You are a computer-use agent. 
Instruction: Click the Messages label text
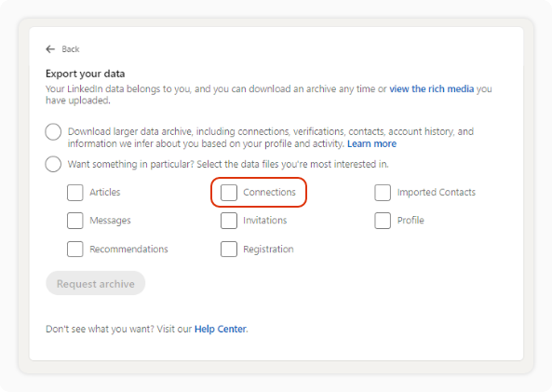(x=110, y=221)
